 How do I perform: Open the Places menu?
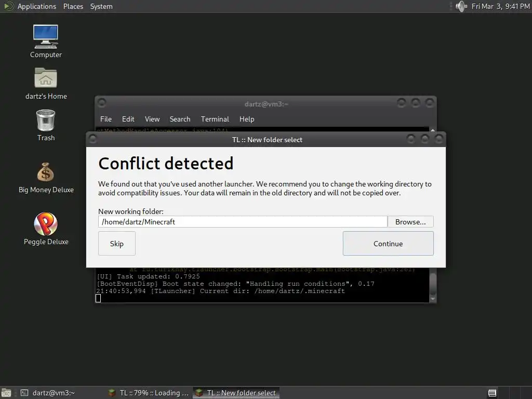coord(73,6)
